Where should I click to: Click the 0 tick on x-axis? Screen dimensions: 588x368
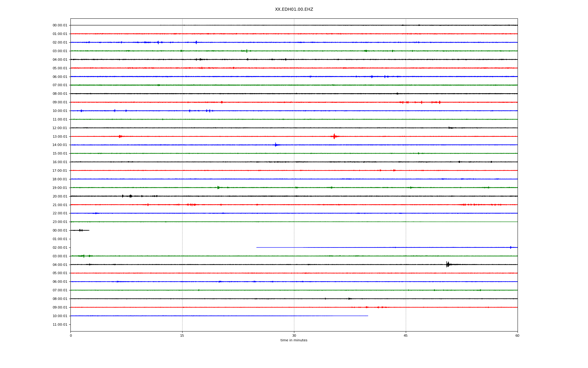click(71, 335)
